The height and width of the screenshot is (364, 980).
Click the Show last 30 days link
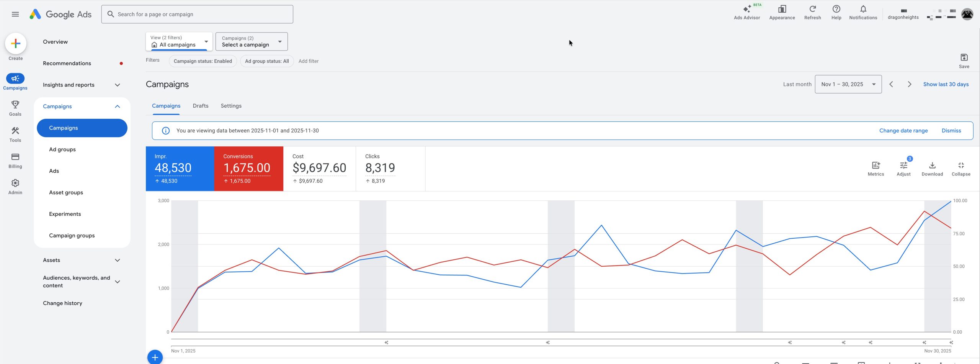coord(946,84)
